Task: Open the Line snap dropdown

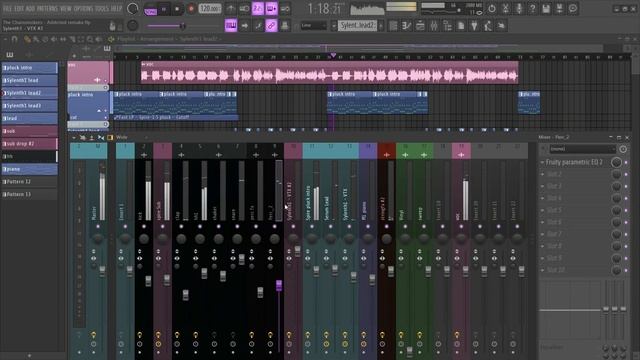Action: tap(313, 26)
